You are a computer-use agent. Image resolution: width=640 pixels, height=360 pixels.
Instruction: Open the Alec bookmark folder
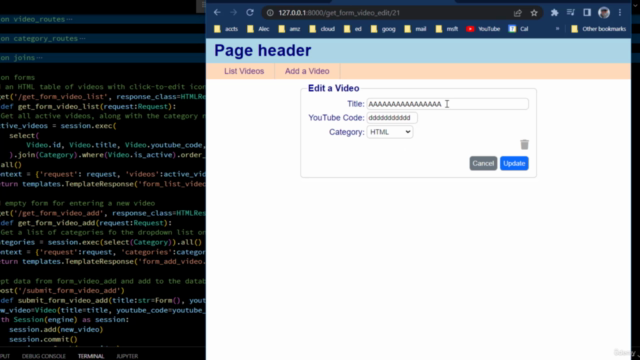click(x=258, y=29)
